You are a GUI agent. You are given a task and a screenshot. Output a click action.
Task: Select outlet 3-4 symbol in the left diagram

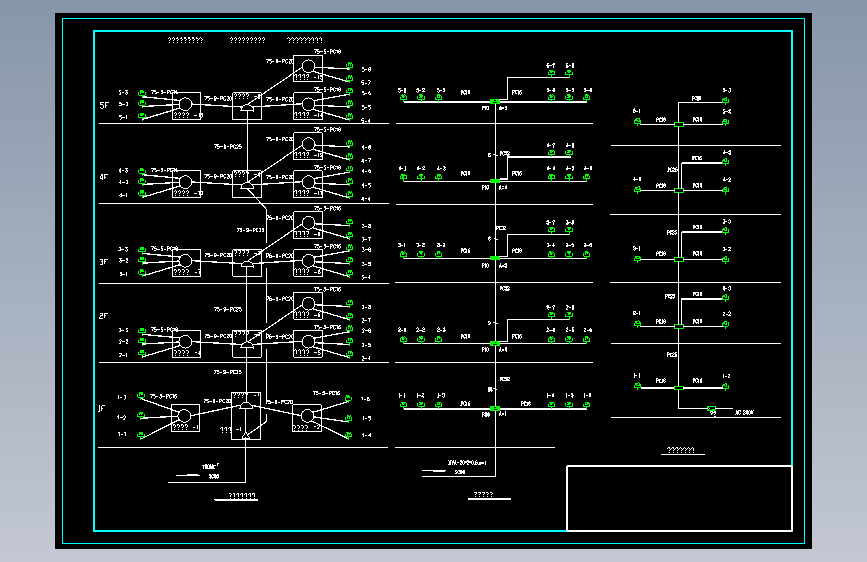349,274
